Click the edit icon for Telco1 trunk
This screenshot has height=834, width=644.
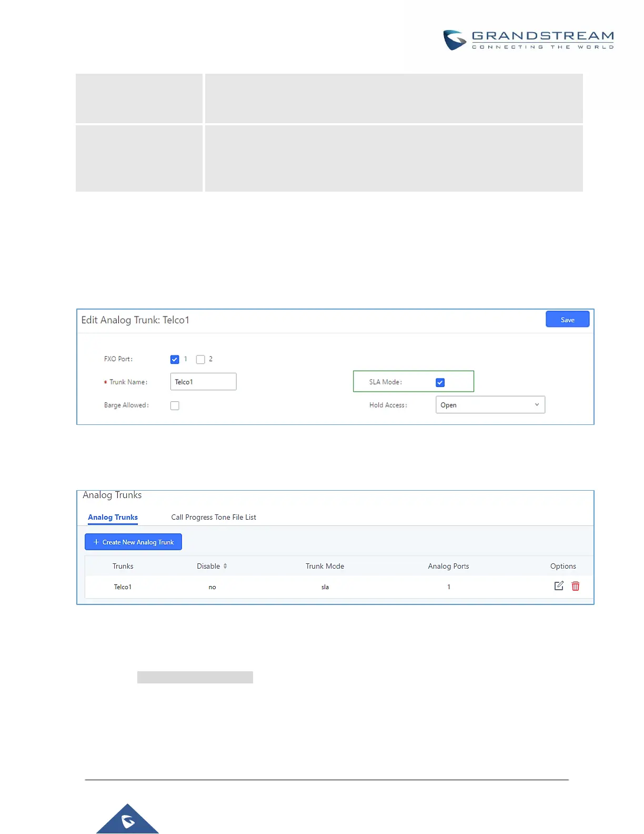(559, 586)
